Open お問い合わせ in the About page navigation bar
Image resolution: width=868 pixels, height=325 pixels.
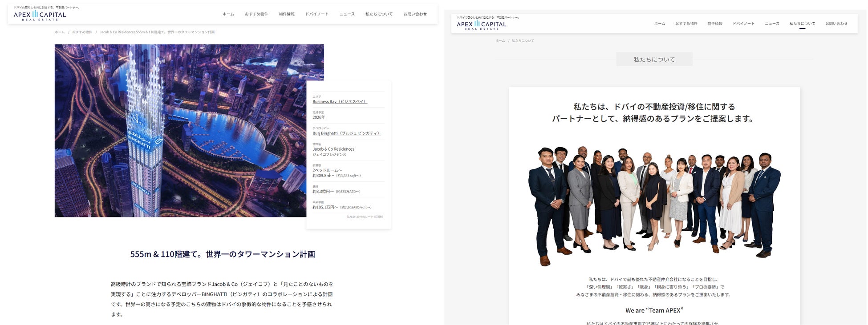[836, 24]
